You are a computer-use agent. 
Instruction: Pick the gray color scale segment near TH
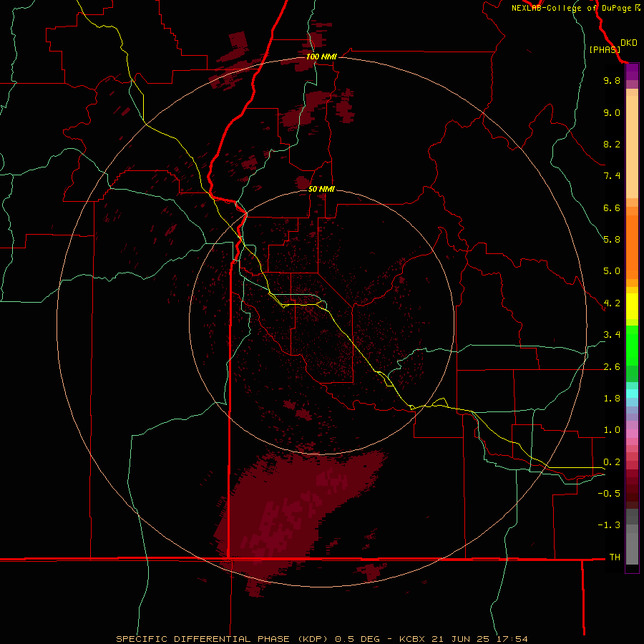(632, 549)
